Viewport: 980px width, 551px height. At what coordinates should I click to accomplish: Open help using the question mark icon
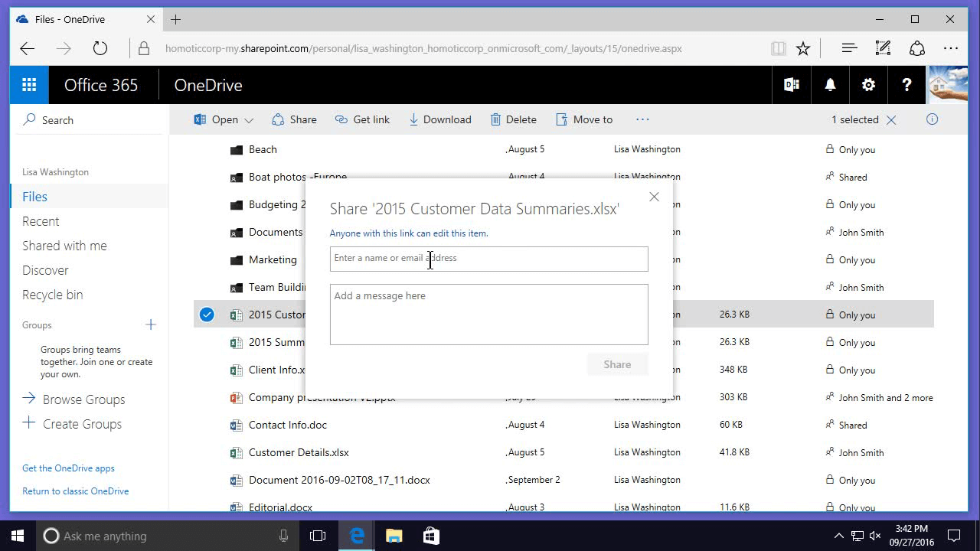(x=906, y=84)
